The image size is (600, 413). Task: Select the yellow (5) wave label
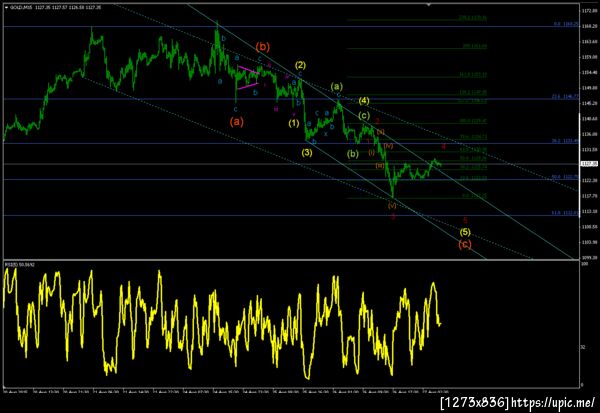[465, 232]
